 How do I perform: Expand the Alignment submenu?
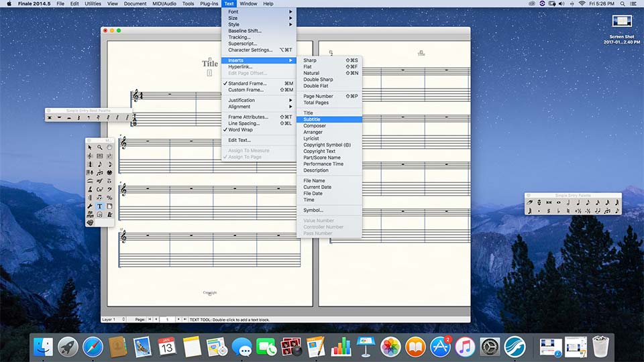[259, 107]
